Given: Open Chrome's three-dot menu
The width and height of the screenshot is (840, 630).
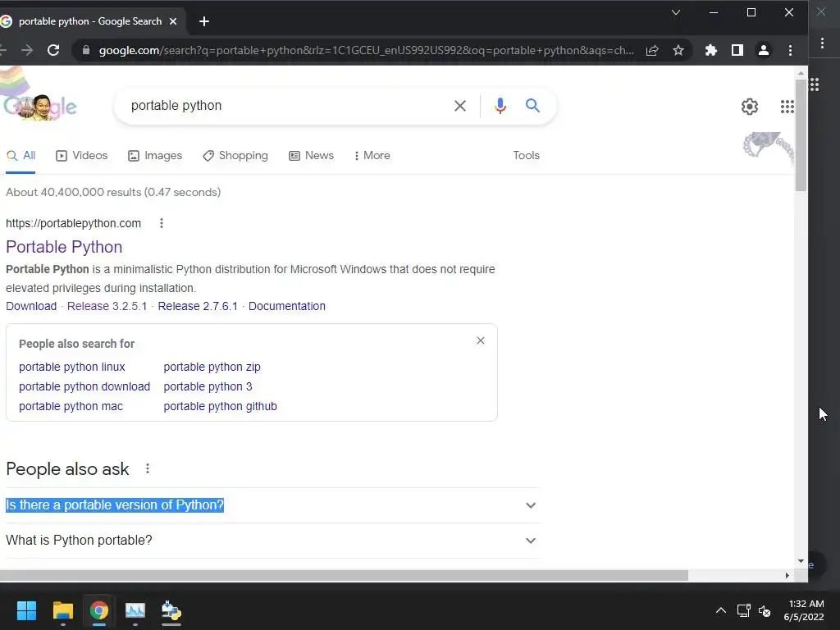Looking at the screenshot, I should (x=790, y=50).
